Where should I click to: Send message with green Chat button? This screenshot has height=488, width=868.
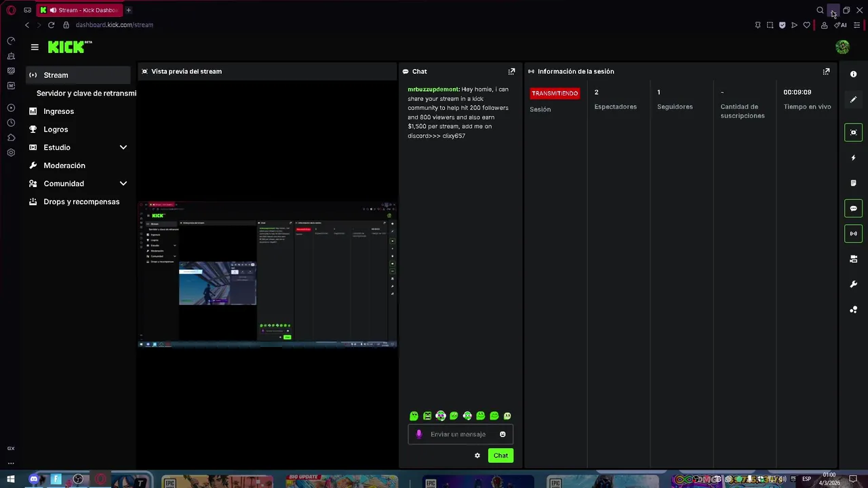pyautogui.click(x=500, y=455)
